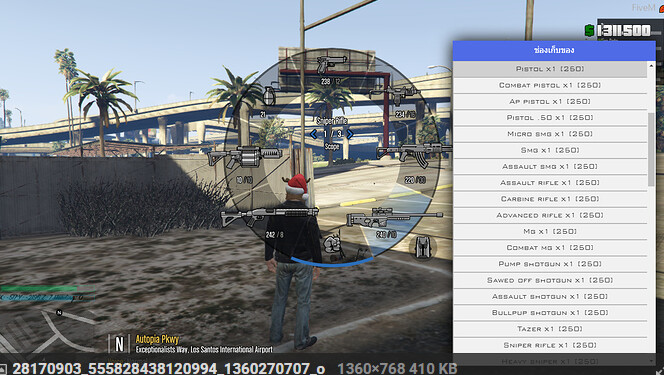The image size is (664, 375).
Task: Choose Sniper rifle x1 (250) item
Action: point(550,345)
